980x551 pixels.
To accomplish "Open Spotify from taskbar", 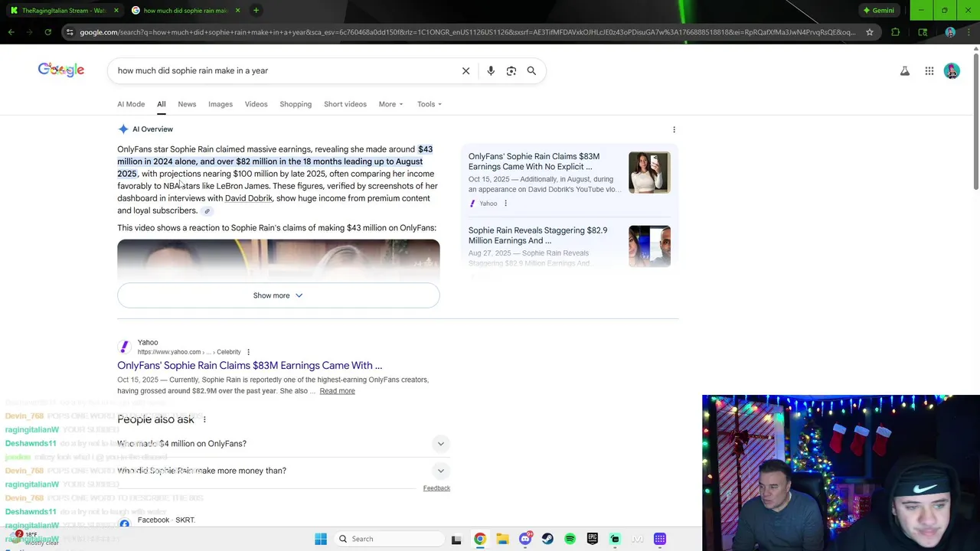I will coord(570,539).
